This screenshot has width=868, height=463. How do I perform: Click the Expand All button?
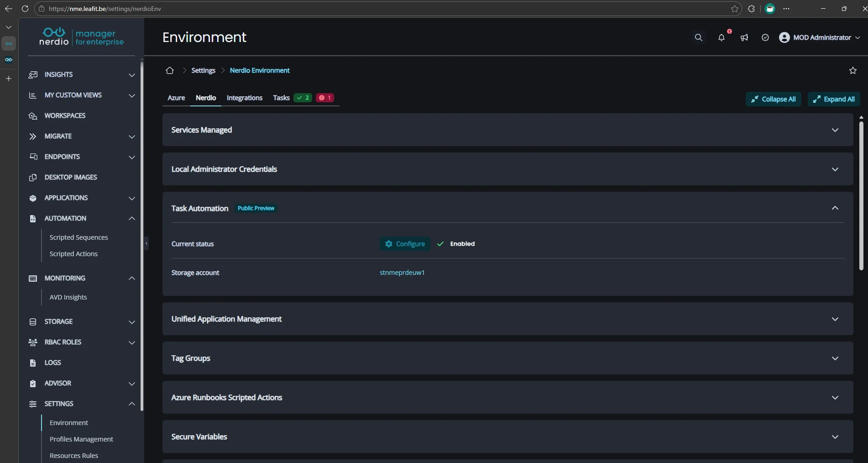pyautogui.click(x=834, y=99)
